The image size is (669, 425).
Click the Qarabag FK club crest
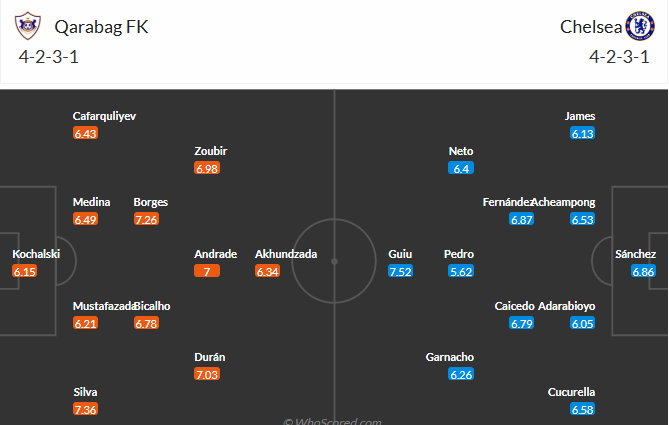pos(30,27)
